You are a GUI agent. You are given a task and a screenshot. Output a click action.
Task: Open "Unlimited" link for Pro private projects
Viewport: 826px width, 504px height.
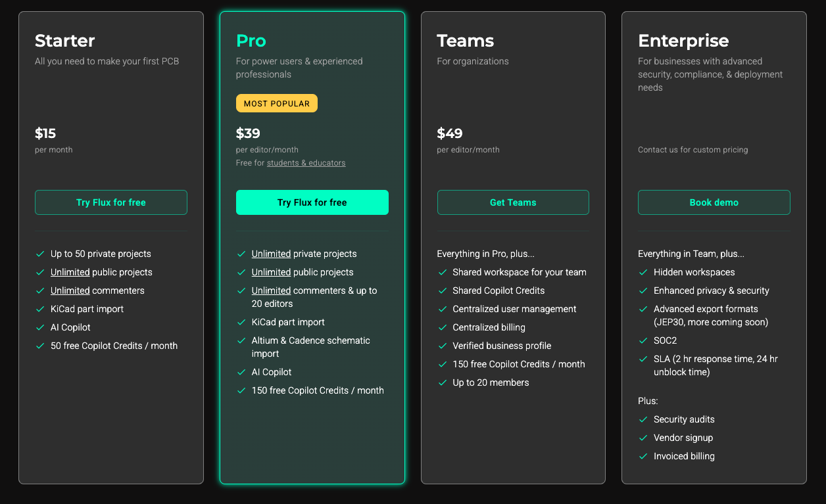(x=271, y=254)
